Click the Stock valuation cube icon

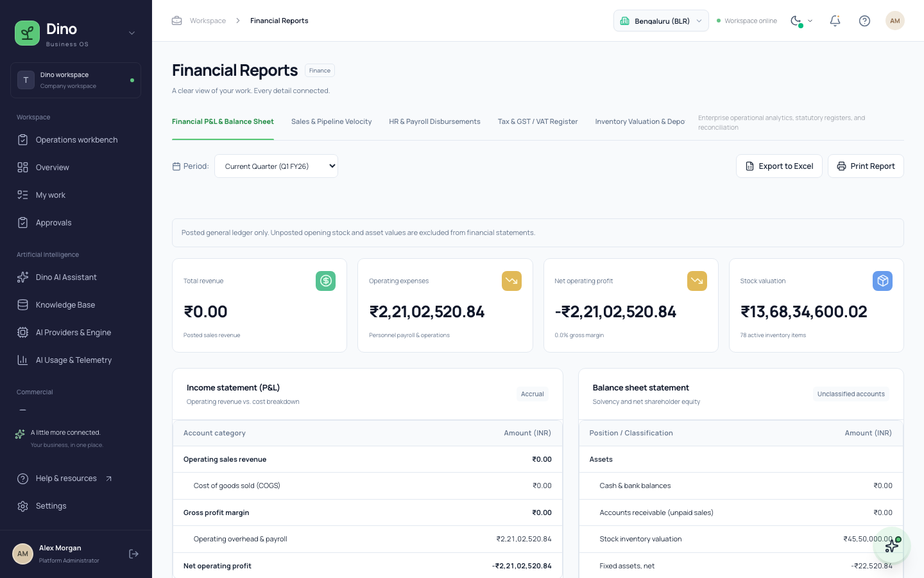pyautogui.click(x=882, y=281)
